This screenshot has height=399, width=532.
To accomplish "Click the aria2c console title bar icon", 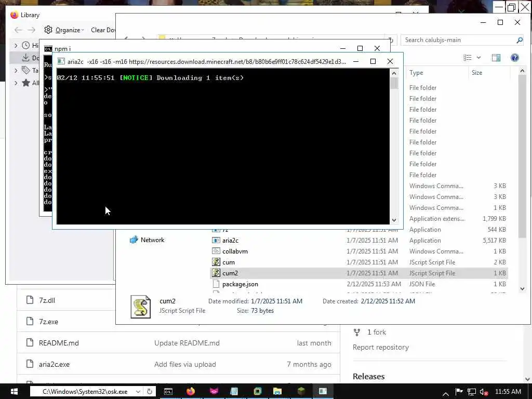I will 61,61.
